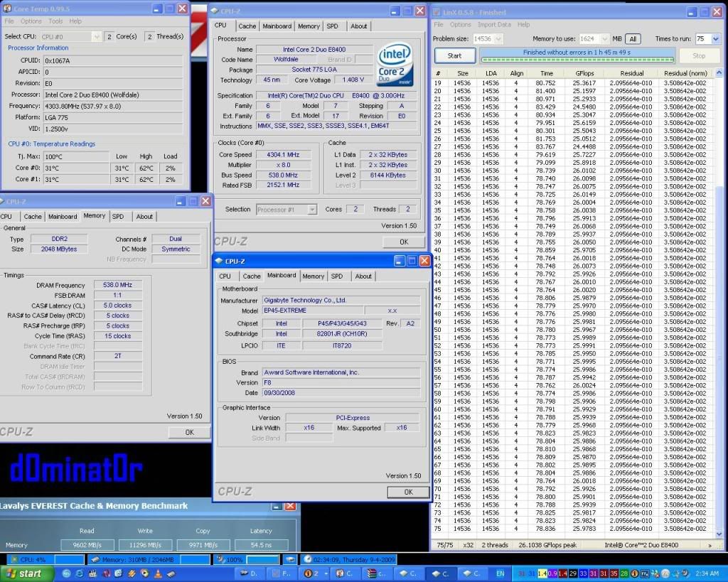Viewport: 728px width, 582px height.
Task: Open the Import Data menu in LinX
Action: point(494,25)
